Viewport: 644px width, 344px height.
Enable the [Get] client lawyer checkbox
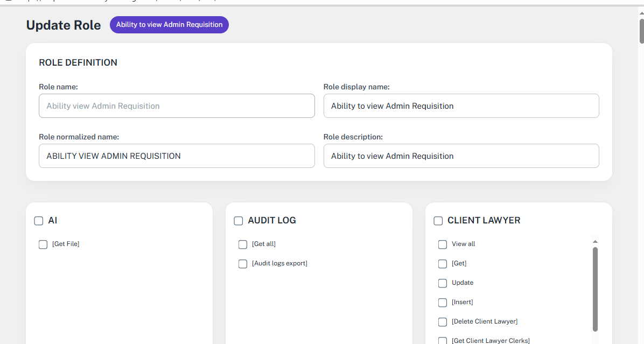[x=443, y=264]
